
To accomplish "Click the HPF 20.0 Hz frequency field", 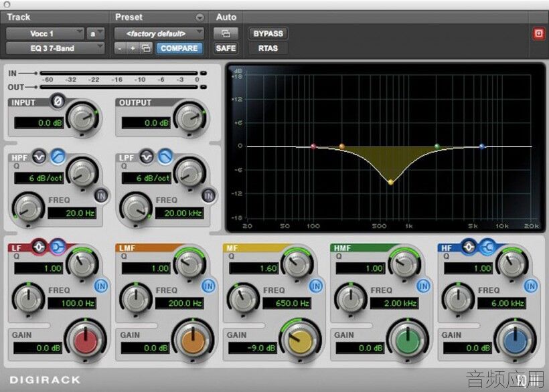I will coord(72,213).
